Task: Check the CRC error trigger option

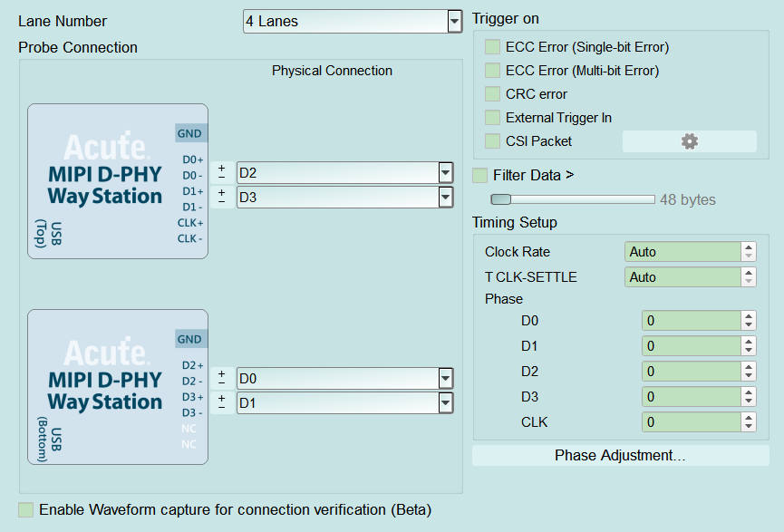Action: point(492,94)
